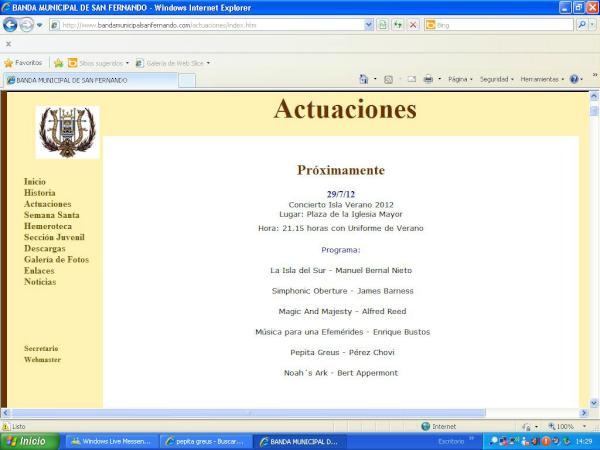The image size is (600, 450).
Task: Click the text Pepita Greus - Pérez Chovi
Action: [x=342, y=352]
